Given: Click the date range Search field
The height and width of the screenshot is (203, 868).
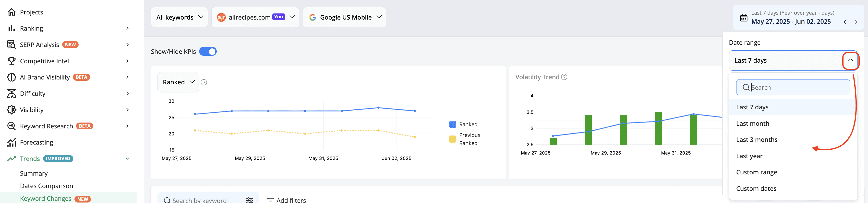Looking at the screenshot, I should point(793,88).
